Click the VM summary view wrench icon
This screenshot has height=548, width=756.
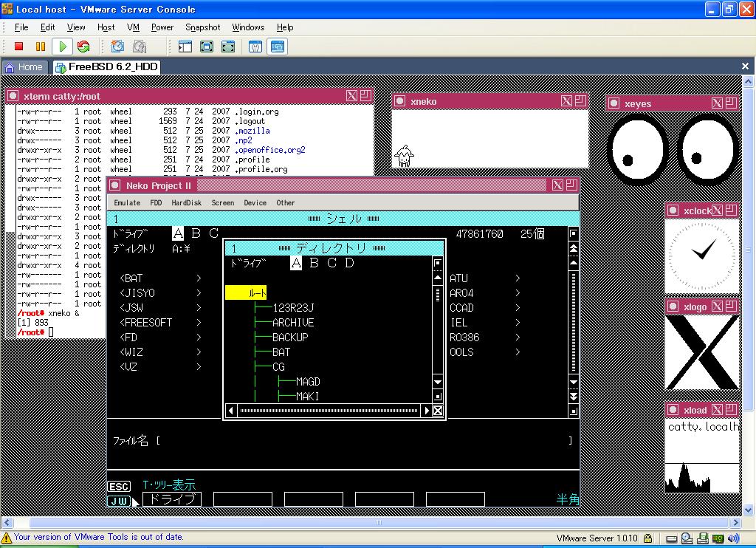pos(255,47)
